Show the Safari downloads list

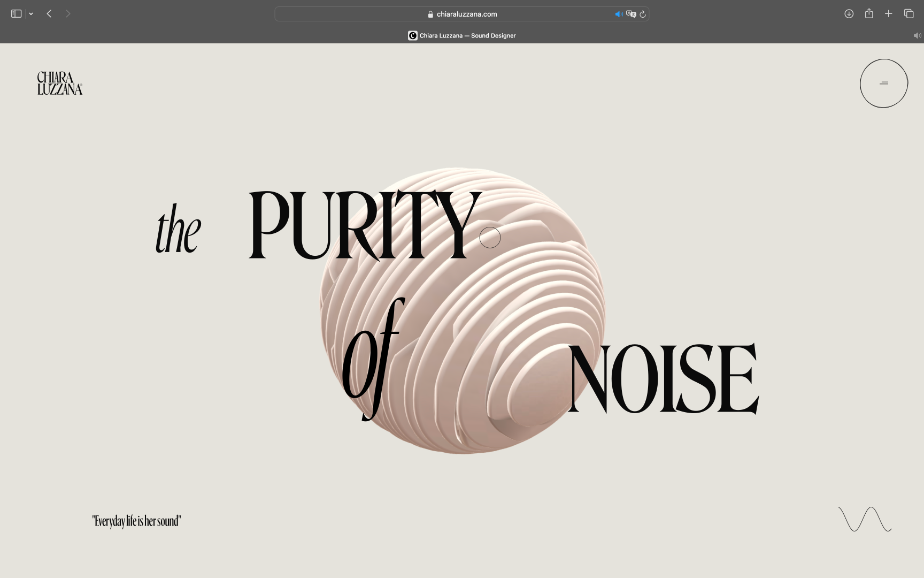tap(849, 14)
